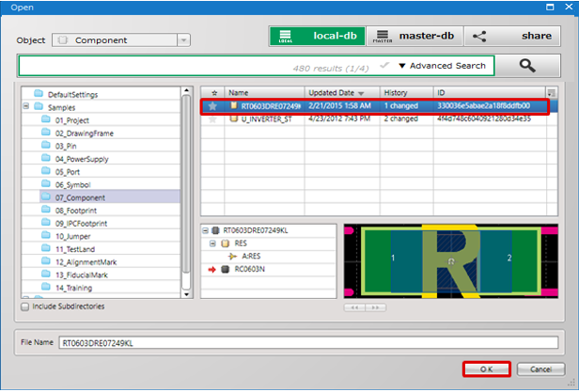Open the Object Component dropdown
579x392 pixels.
point(120,40)
